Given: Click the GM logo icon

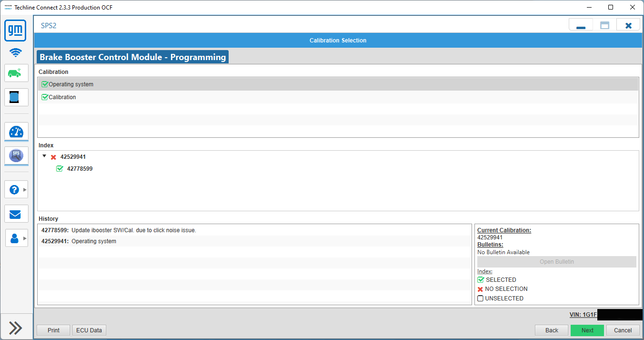Looking at the screenshot, I should point(16,31).
